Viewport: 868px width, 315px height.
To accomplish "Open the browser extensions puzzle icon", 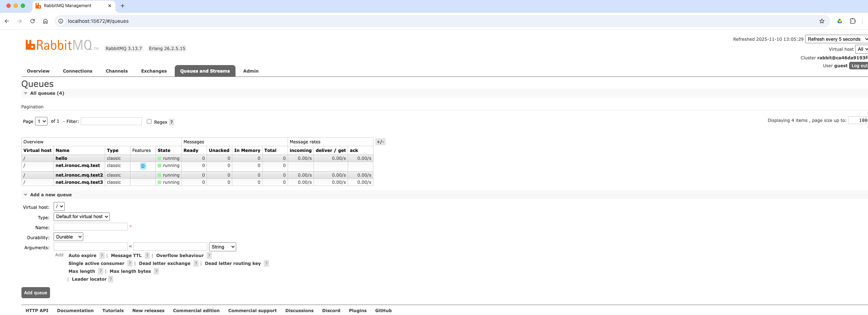I will click(x=853, y=21).
